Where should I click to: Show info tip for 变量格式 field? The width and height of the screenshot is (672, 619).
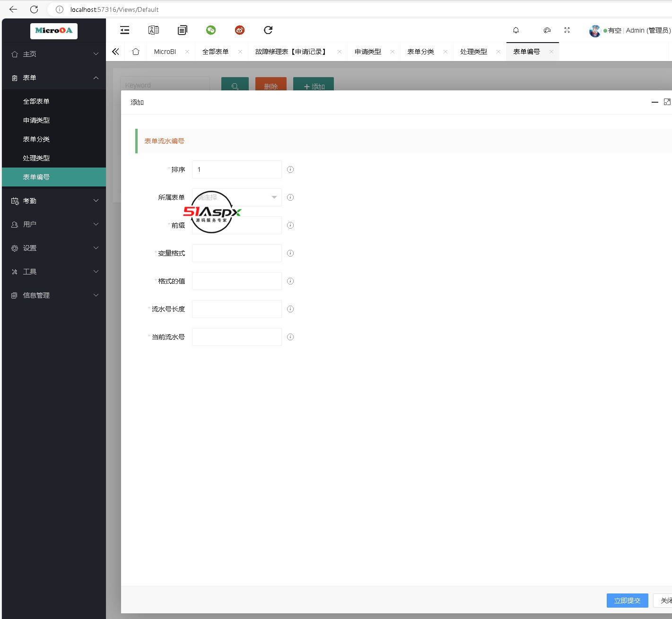coord(290,253)
